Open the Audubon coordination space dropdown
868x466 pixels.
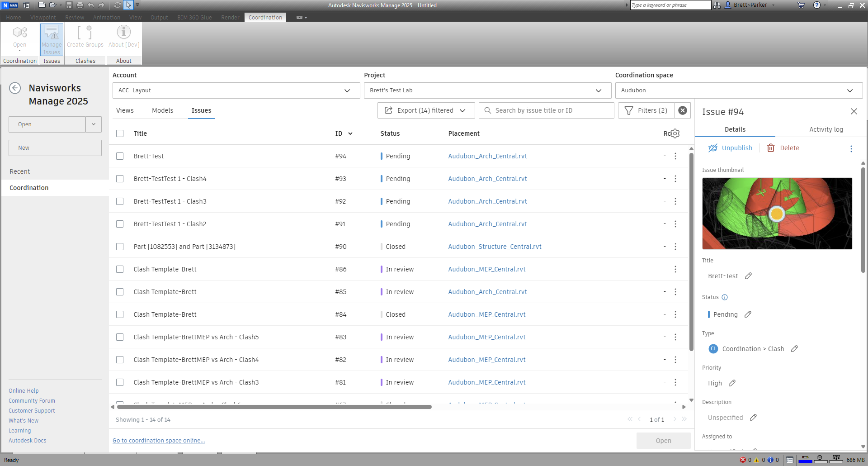click(x=850, y=90)
